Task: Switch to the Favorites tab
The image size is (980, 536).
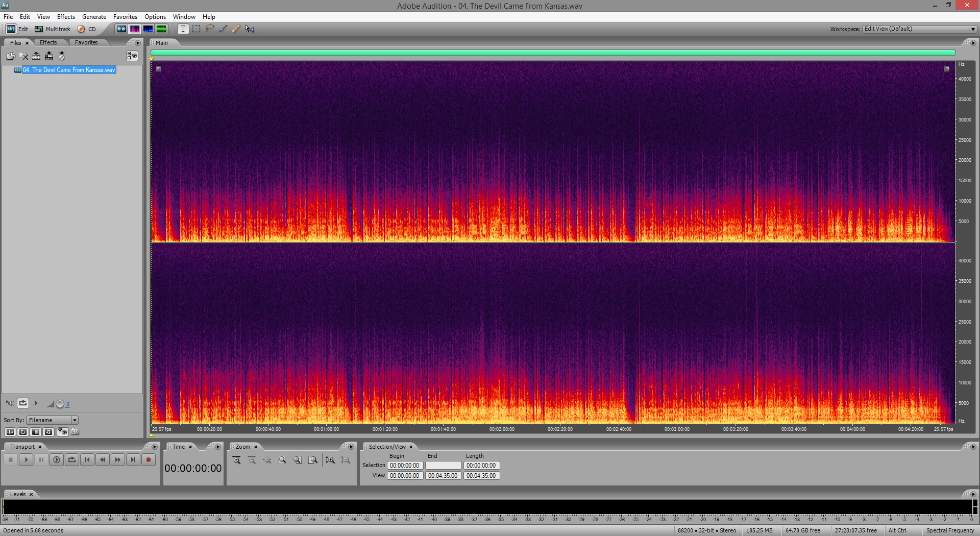Action: [86, 42]
